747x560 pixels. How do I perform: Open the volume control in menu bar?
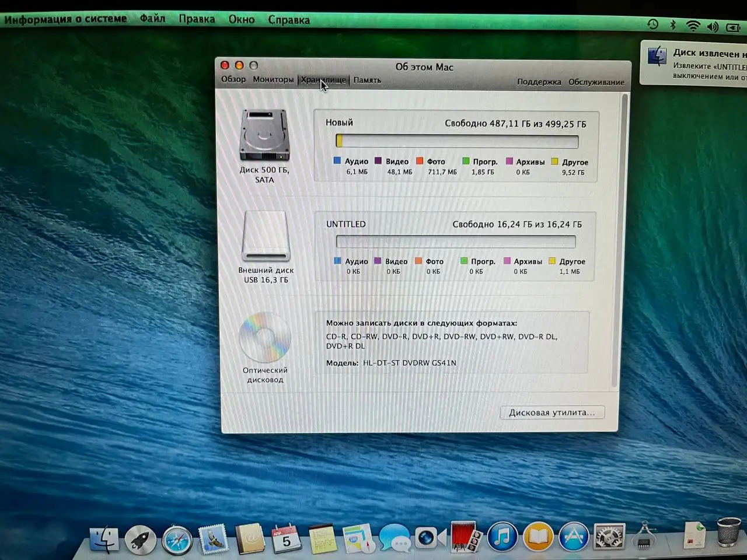713,27
